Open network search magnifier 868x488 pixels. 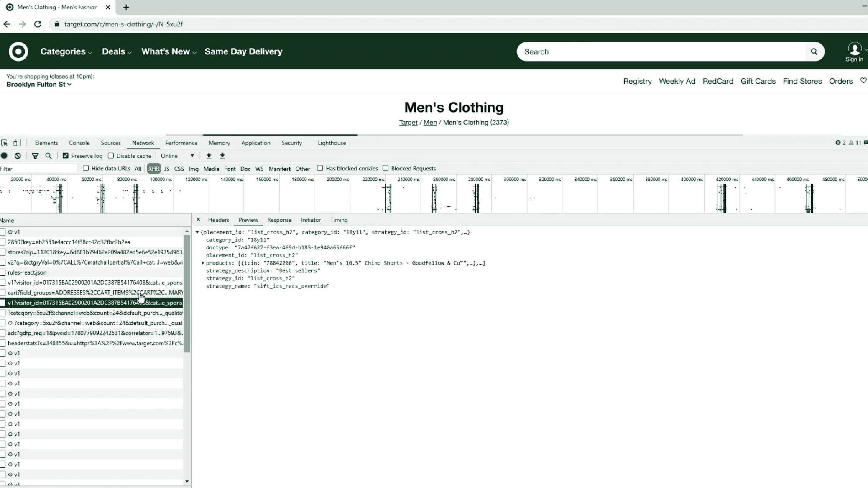tap(49, 156)
